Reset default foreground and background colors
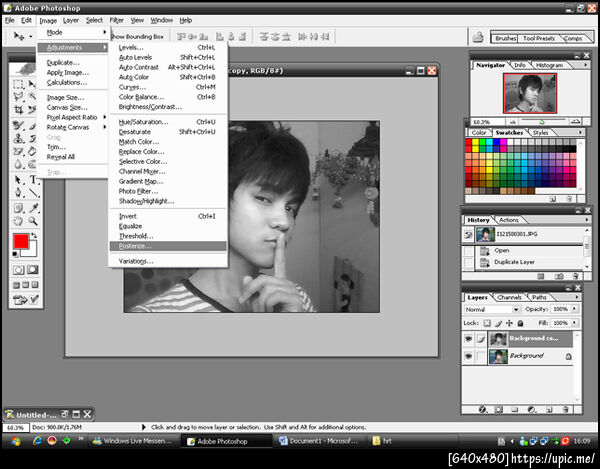This screenshot has width=600, height=469. click(x=15, y=254)
